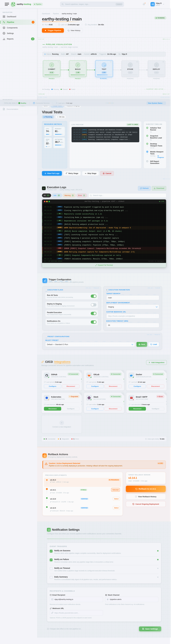Open Deployment Environment dropdown
The height and width of the screenshot is (644, 171).
pos(133,307)
